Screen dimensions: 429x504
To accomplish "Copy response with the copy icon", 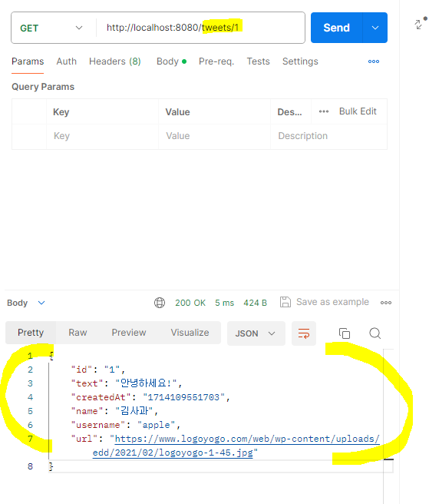I will pyautogui.click(x=345, y=333).
